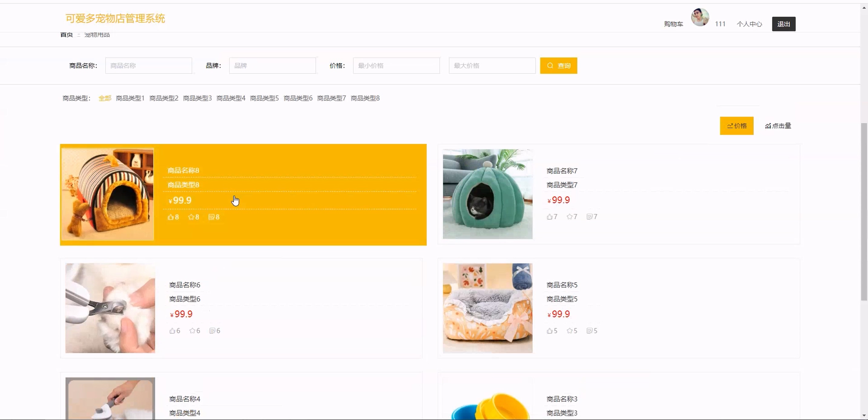Image resolution: width=868 pixels, height=420 pixels.
Task: Open the 购物车 shopping cart
Action: (673, 24)
